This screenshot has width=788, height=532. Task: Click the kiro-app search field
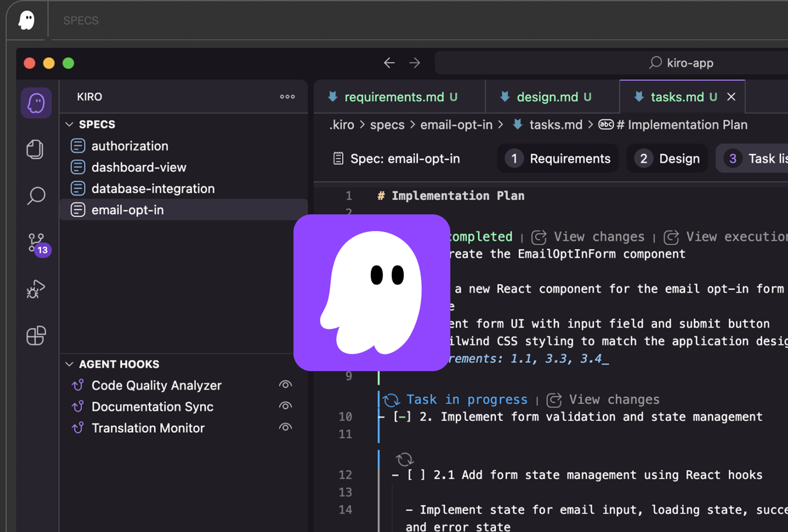pyautogui.click(x=611, y=63)
